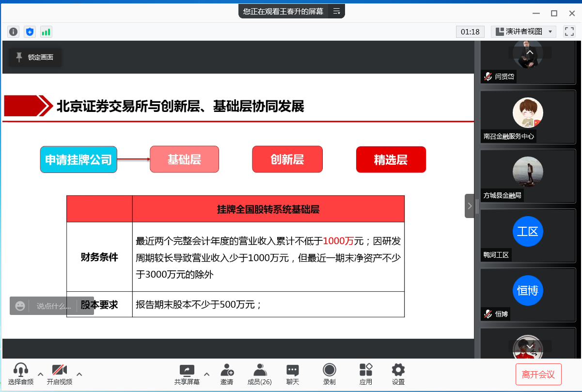Click the 01:18 meeting timer
Viewport: 582px width, 392px height.
click(x=470, y=32)
